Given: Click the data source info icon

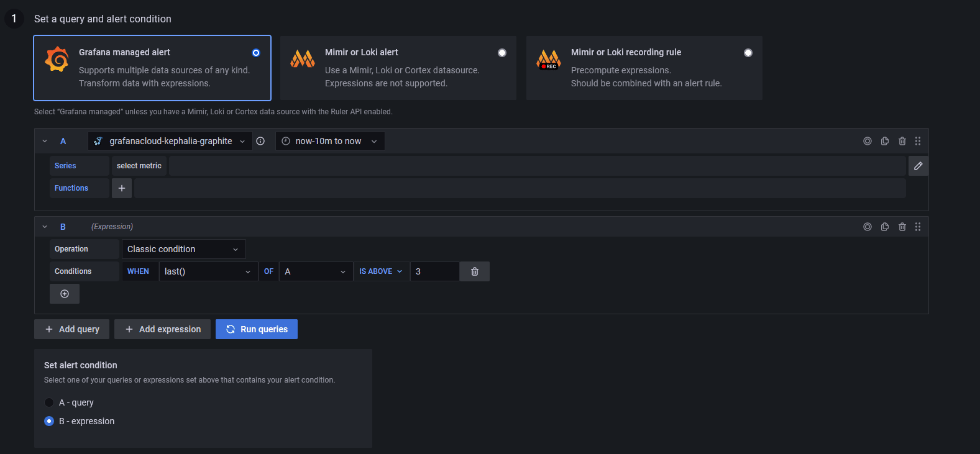Looking at the screenshot, I should [260, 141].
